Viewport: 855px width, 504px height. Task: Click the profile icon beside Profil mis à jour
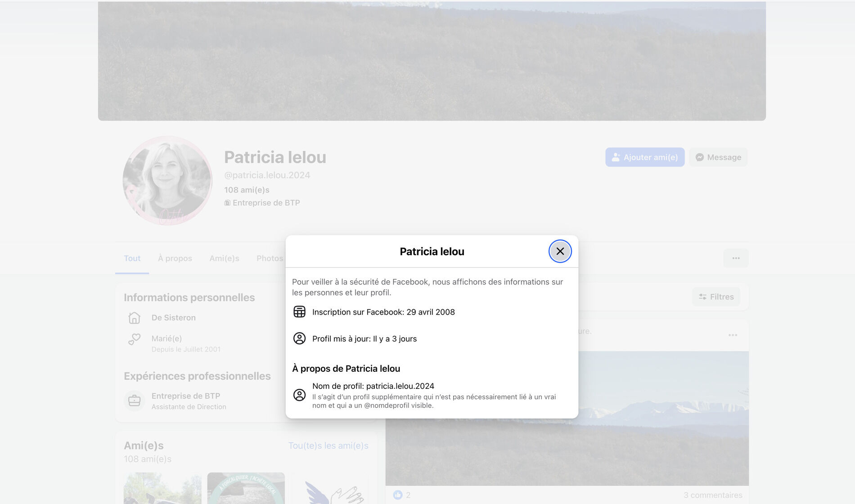[x=299, y=338]
